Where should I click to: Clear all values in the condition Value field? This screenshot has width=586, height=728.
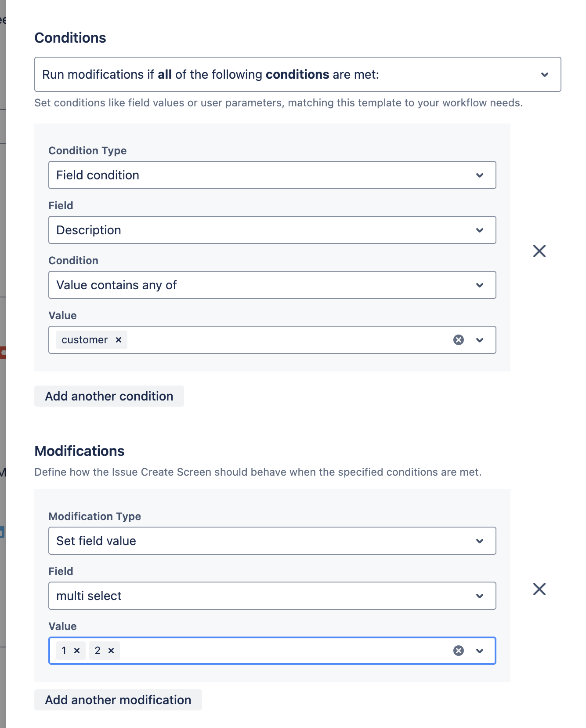pyautogui.click(x=459, y=339)
